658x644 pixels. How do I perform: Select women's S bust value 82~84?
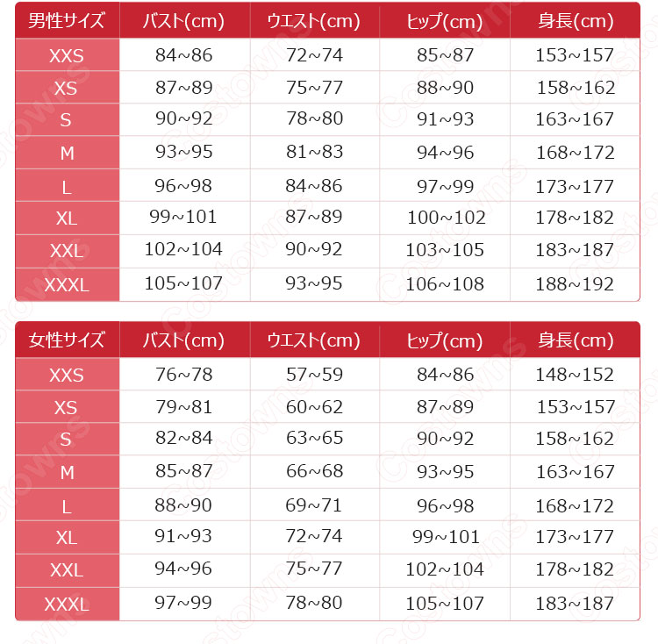pyautogui.click(x=183, y=439)
